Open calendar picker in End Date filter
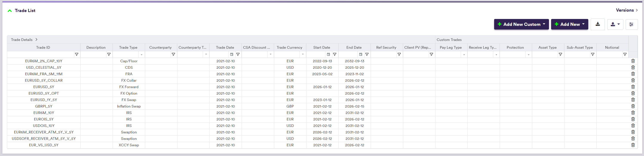The image size is (644, 156). tap(361, 54)
